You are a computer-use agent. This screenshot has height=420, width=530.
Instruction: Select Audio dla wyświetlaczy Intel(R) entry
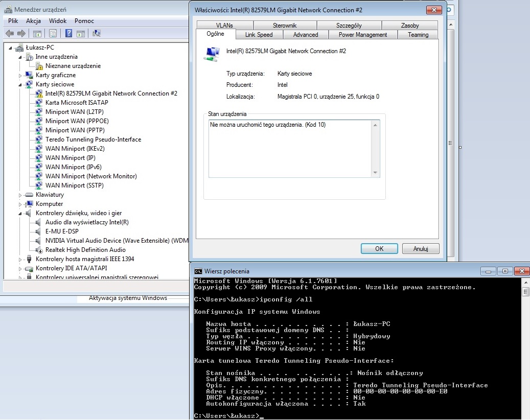coord(87,222)
